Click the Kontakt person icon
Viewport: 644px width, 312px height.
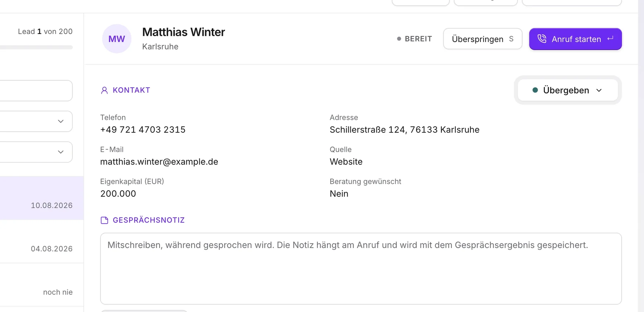coord(104,90)
